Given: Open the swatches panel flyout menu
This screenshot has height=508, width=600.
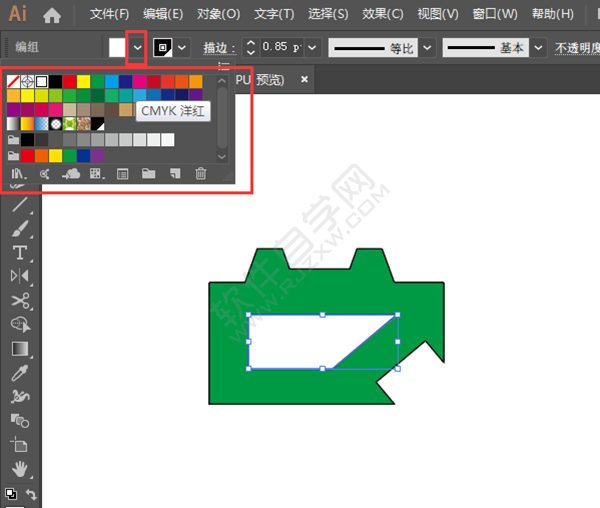Looking at the screenshot, I should click(223, 66).
